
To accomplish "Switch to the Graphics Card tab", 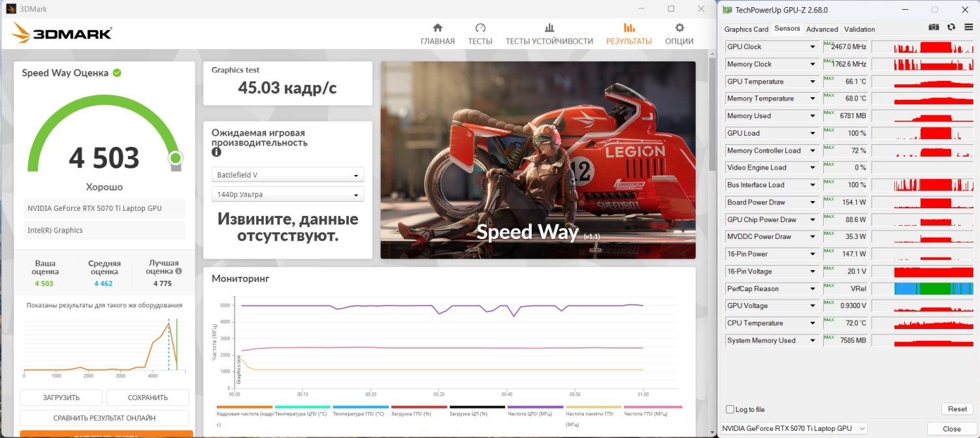I will pos(746,29).
